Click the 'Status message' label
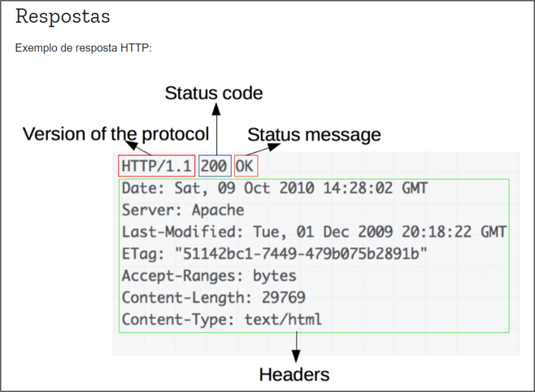The width and height of the screenshot is (535, 392). (314, 135)
